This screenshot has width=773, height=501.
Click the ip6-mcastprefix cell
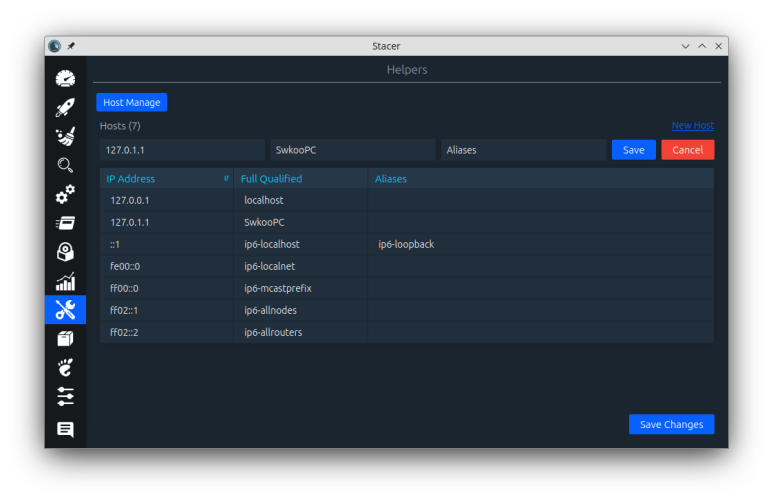click(301, 288)
